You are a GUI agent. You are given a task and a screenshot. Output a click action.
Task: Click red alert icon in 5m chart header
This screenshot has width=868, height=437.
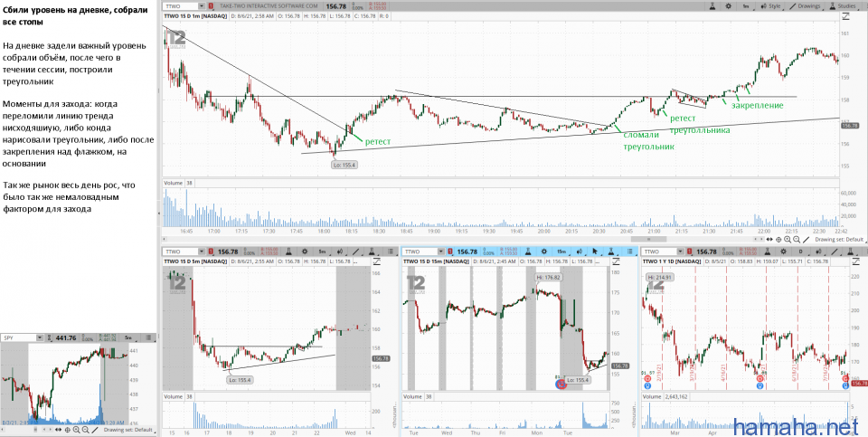(x=211, y=252)
